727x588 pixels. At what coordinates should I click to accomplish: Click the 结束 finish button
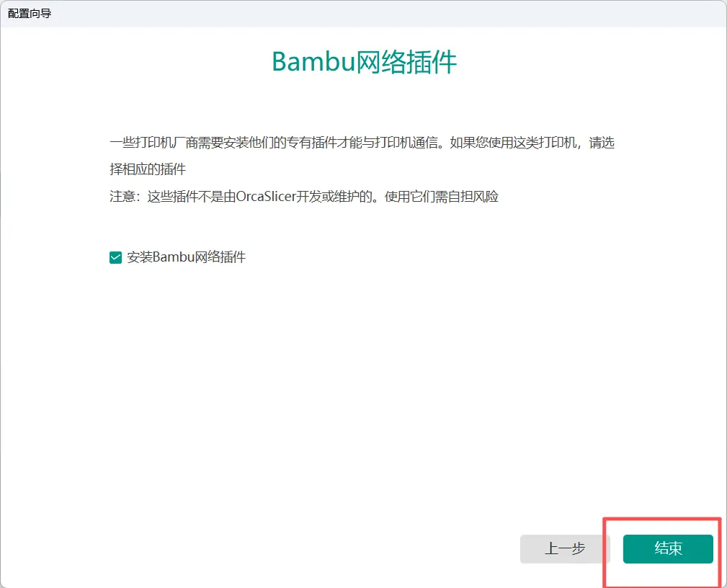(668, 548)
